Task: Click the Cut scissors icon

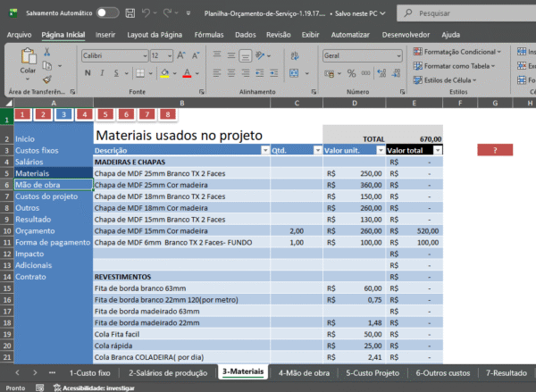Action: click(x=46, y=52)
